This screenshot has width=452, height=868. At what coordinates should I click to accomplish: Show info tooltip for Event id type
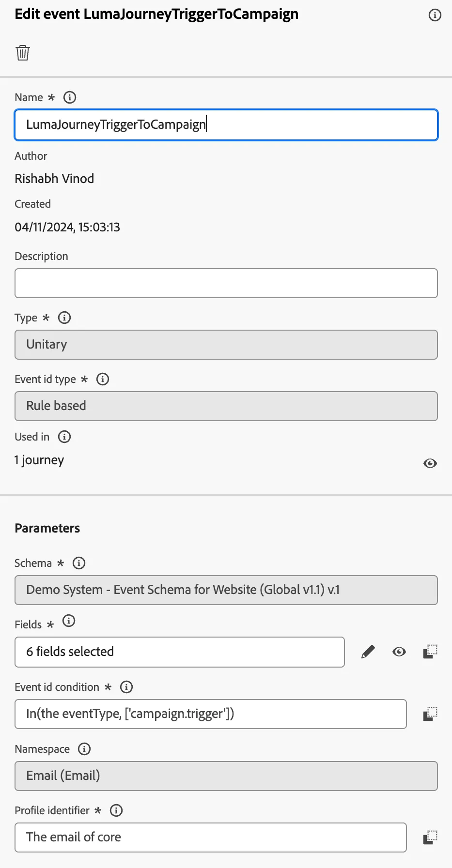[x=103, y=379]
